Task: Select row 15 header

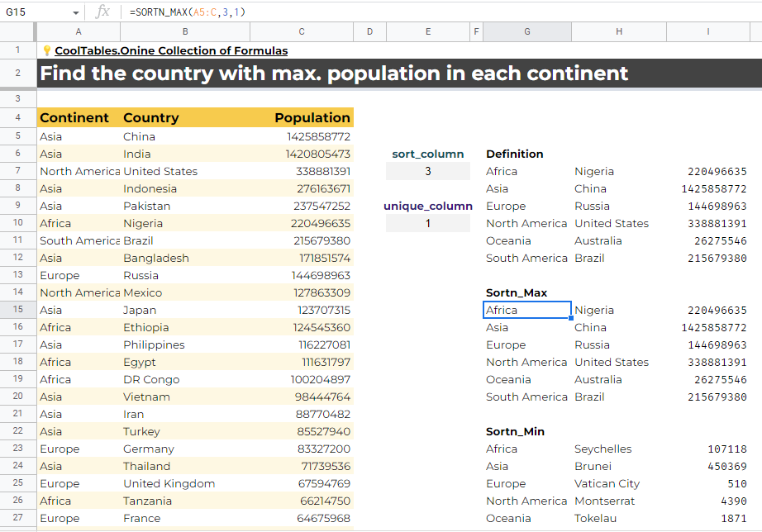Action: (x=18, y=310)
